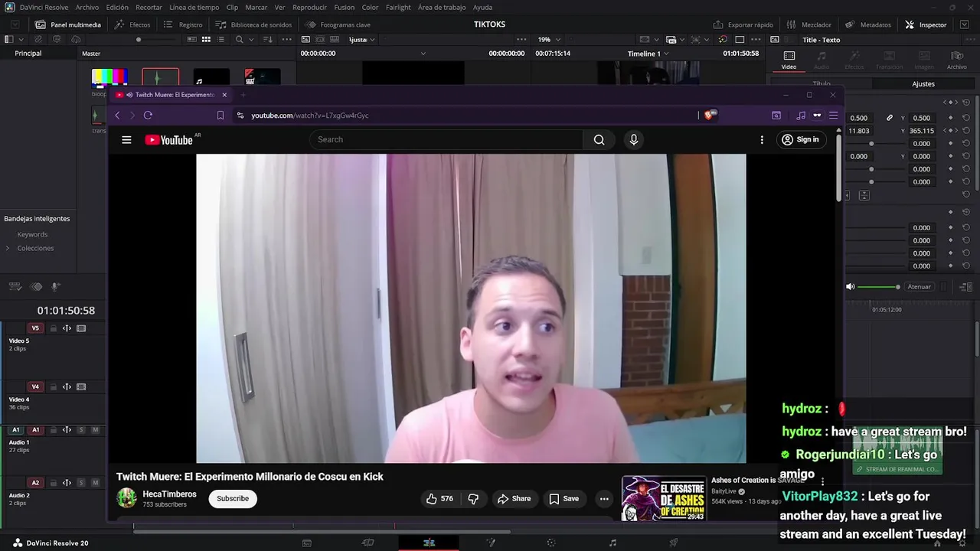Open the Deliver page rocket icon
980x551 pixels.
click(674, 543)
